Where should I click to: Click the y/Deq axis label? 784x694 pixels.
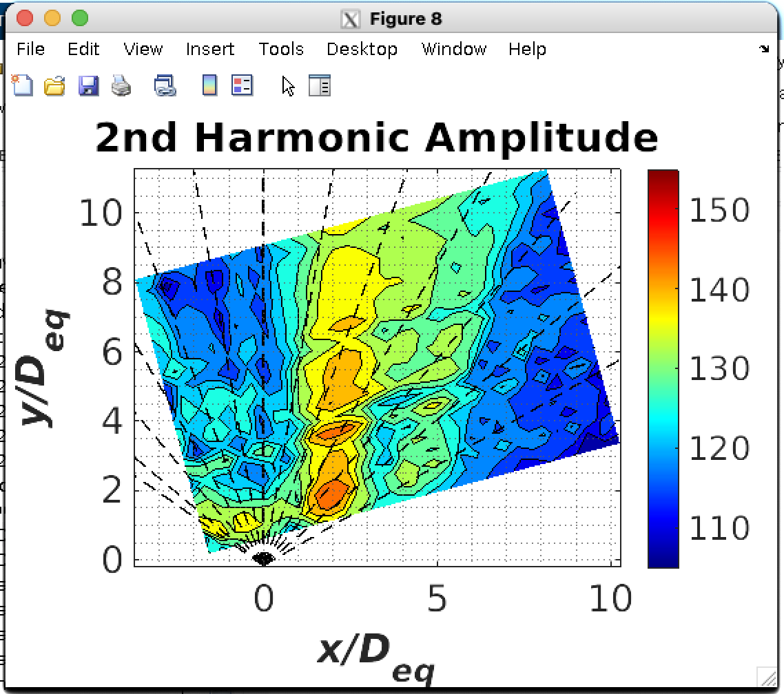42,368
